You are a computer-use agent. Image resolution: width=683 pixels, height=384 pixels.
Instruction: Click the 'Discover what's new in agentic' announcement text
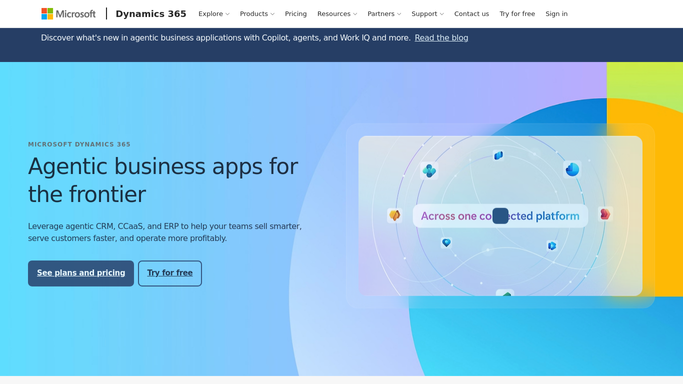click(x=226, y=38)
